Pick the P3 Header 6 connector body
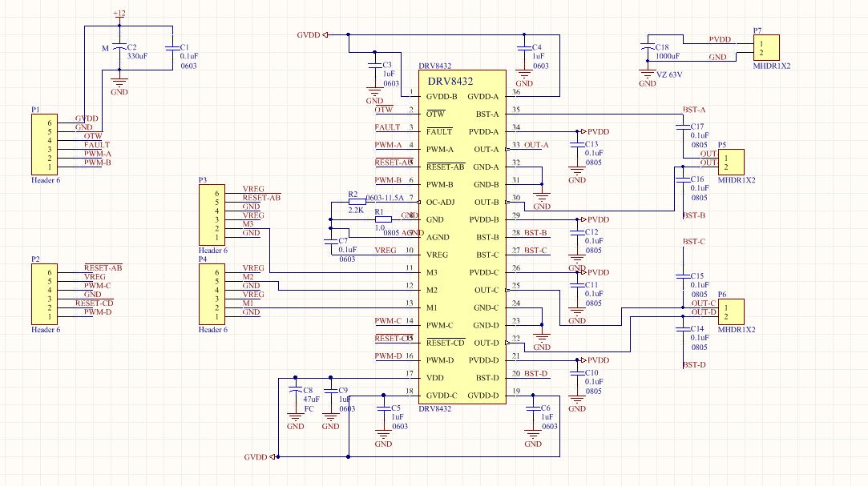The image size is (868, 486). [x=212, y=215]
